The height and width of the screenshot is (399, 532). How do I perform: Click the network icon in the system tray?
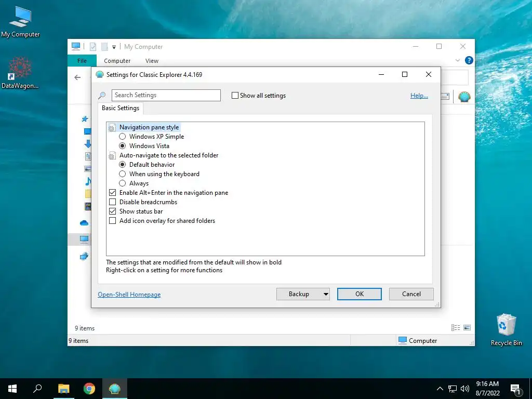click(453, 389)
